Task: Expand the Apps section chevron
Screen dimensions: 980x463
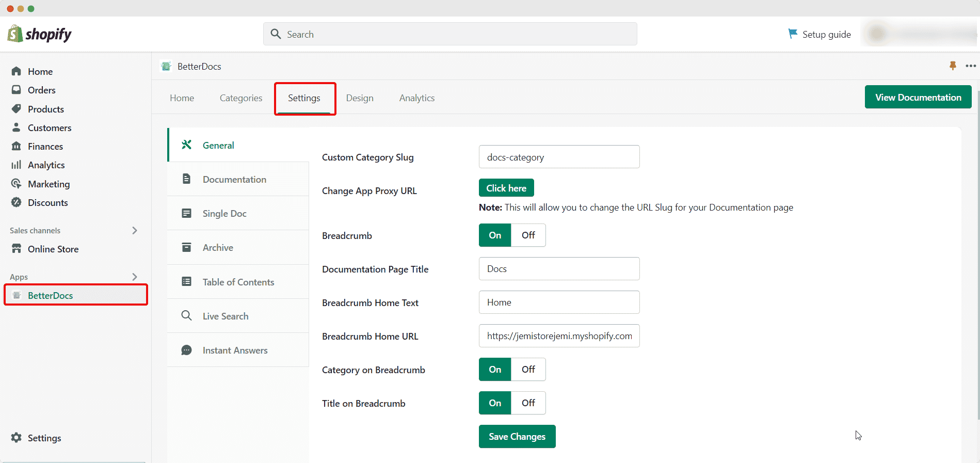Action: coord(135,277)
